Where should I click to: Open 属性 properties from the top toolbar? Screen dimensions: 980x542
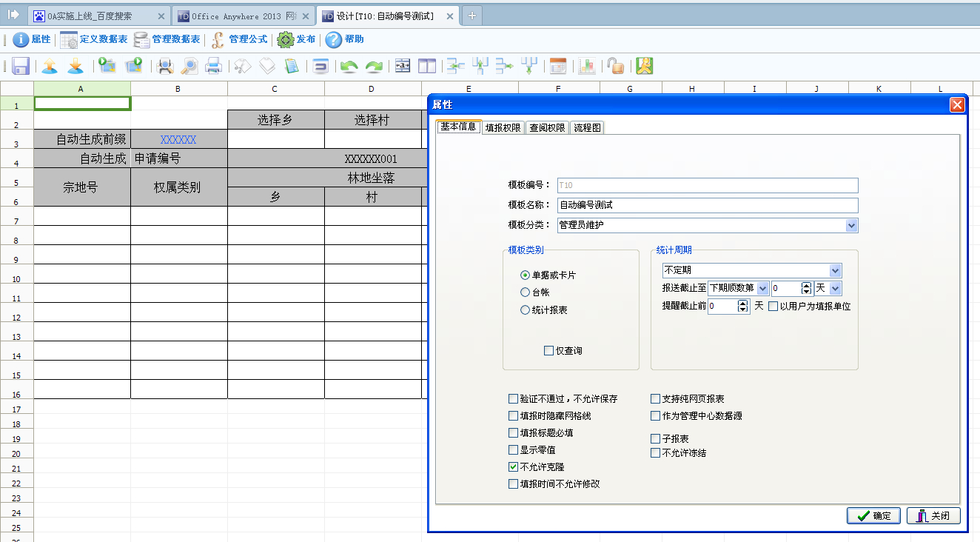coord(32,40)
